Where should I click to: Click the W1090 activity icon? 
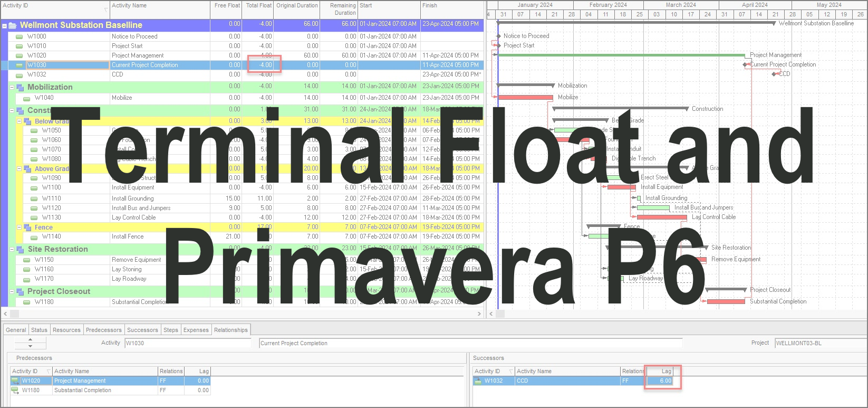click(34, 178)
